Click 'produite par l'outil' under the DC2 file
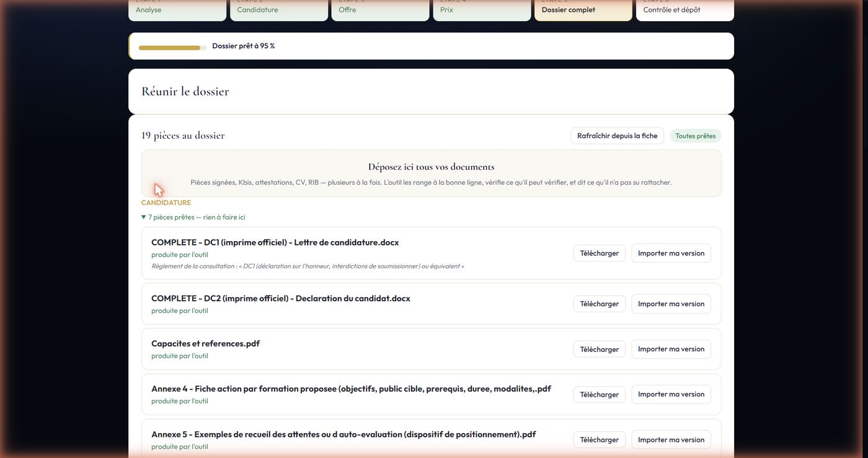Viewport: 868px width, 458px height. (180, 310)
